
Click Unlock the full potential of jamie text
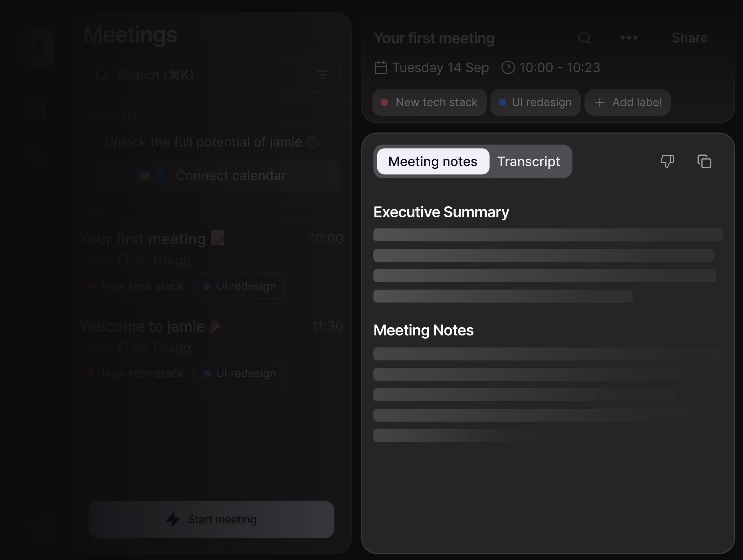[x=203, y=142]
